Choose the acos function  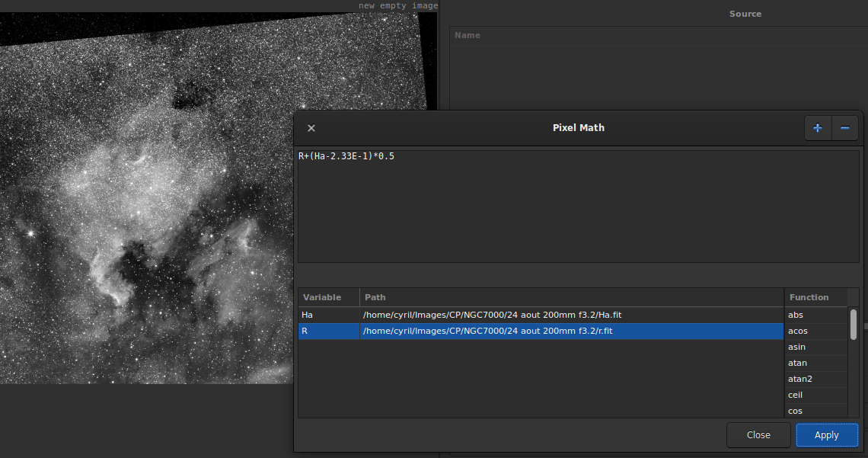coord(816,331)
